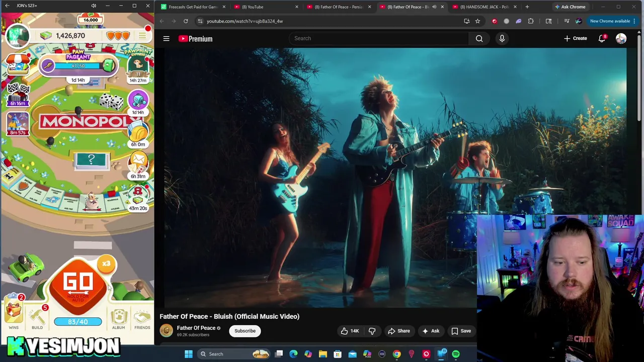The width and height of the screenshot is (644, 362).
Task: Open the Build hammer menu
Action: click(x=37, y=318)
